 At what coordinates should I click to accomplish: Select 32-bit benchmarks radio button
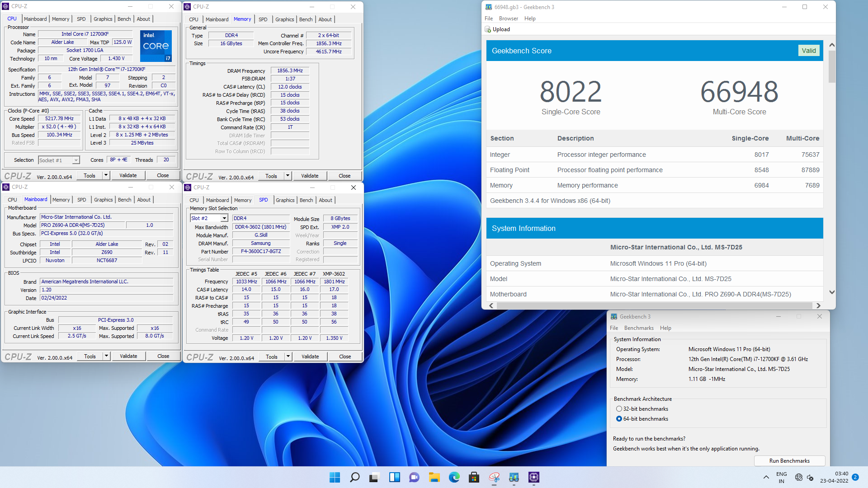click(x=619, y=409)
